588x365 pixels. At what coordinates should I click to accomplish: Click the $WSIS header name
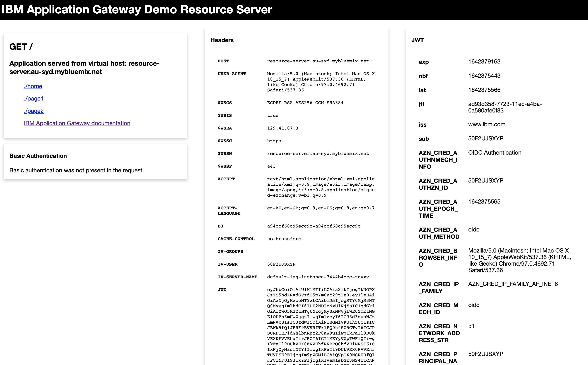(225, 116)
